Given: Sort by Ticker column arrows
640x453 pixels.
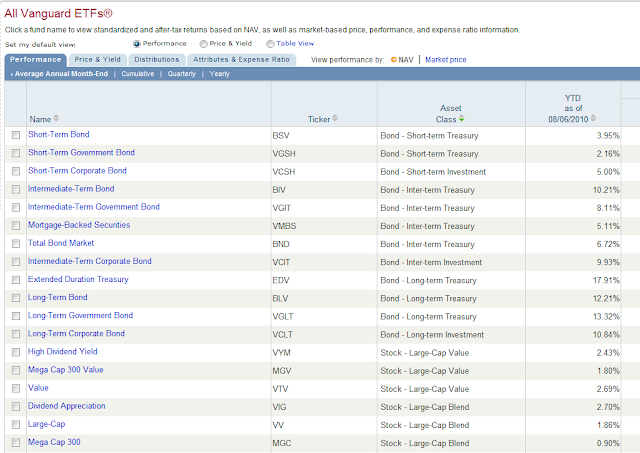Looking at the screenshot, I should 335,118.
